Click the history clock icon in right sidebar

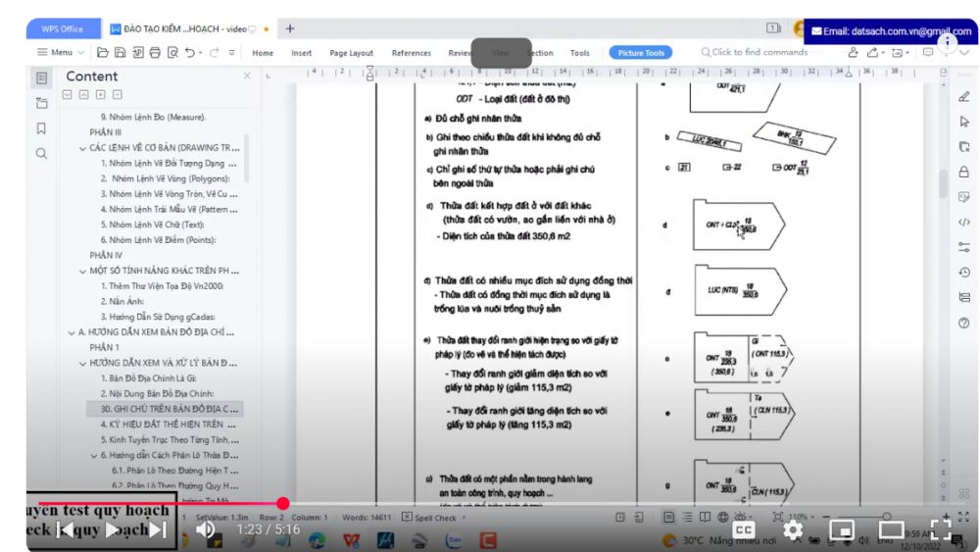pyautogui.click(x=964, y=273)
